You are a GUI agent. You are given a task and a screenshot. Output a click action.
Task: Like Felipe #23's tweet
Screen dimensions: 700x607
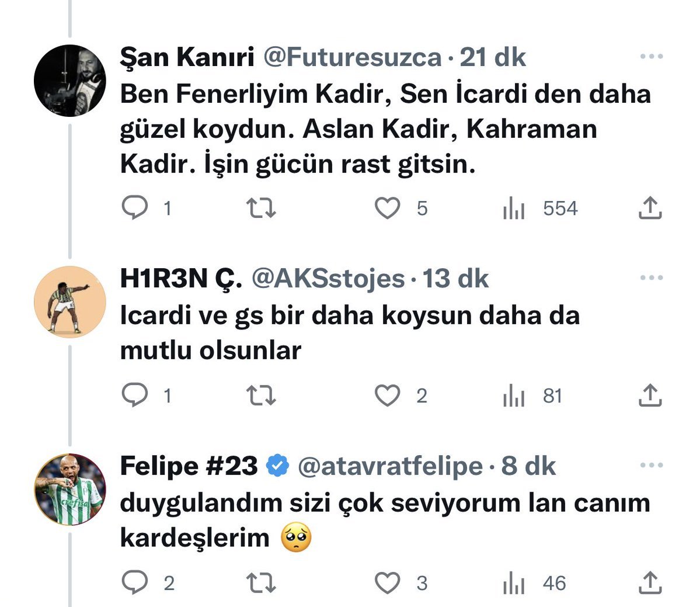387,582
